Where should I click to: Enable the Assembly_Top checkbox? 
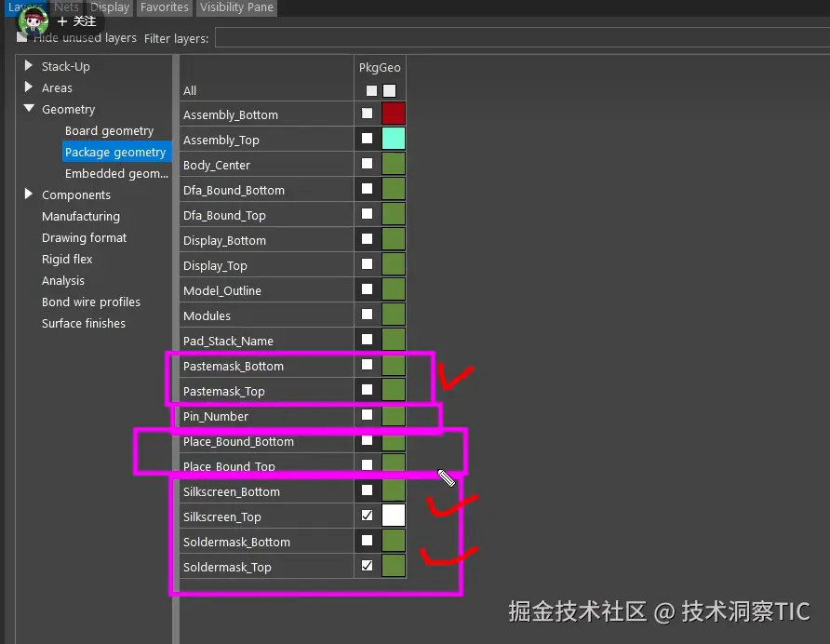pyautogui.click(x=367, y=139)
